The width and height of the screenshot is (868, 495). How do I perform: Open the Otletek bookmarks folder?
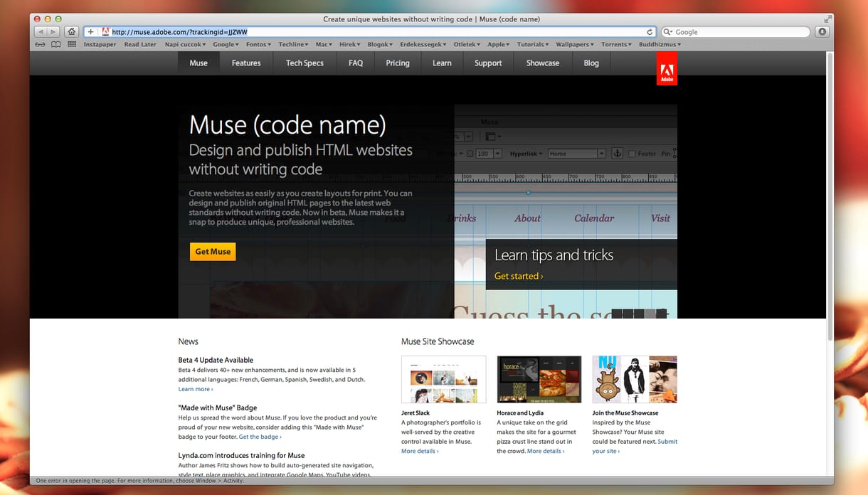tap(467, 44)
